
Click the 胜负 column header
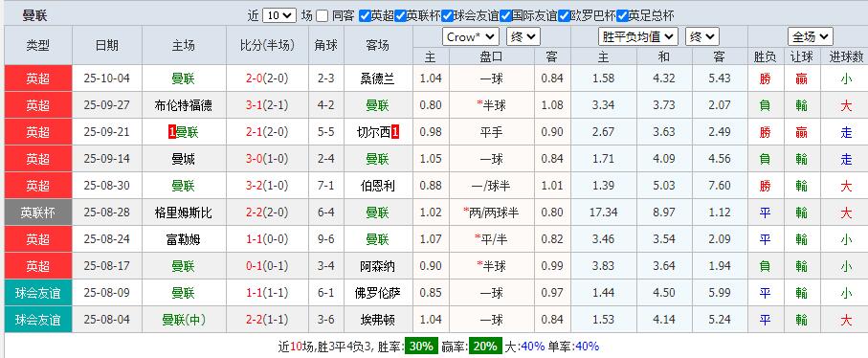click(765, 56)
